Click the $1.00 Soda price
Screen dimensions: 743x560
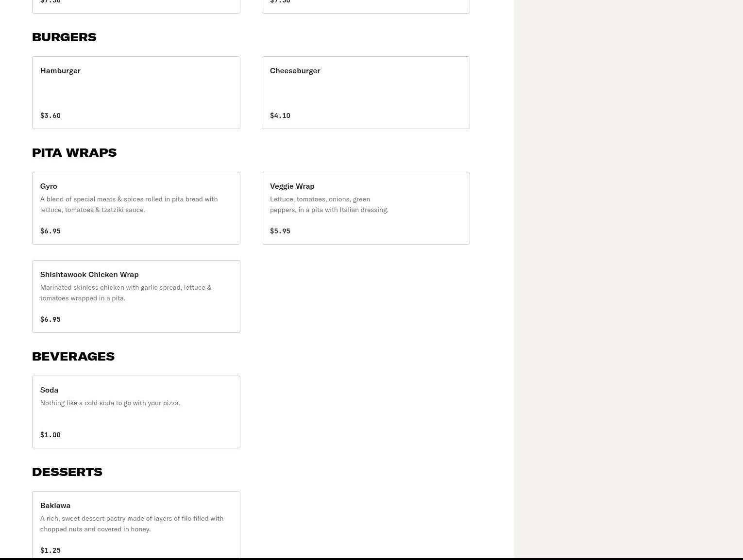coord(51,435)
